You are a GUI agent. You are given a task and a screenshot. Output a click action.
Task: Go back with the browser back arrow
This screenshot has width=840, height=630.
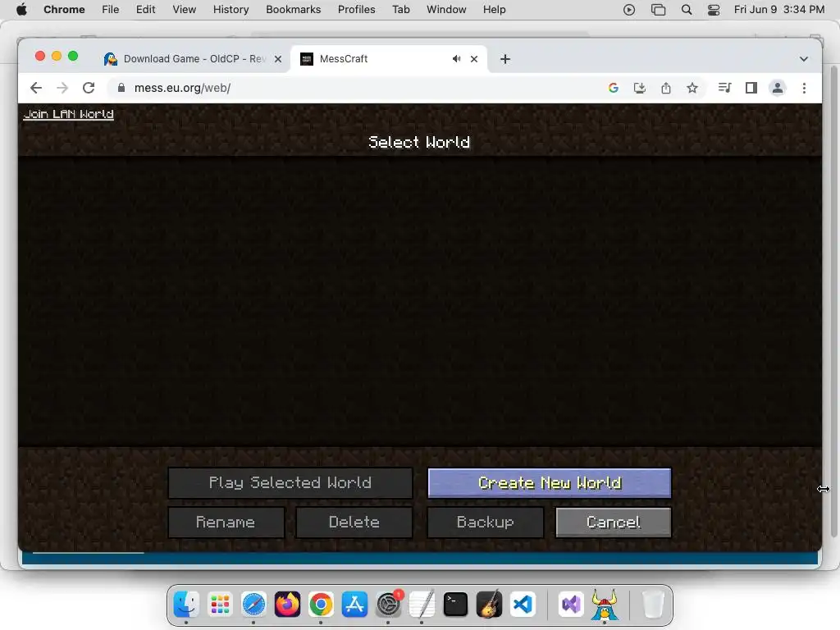[x=36, y=88]
